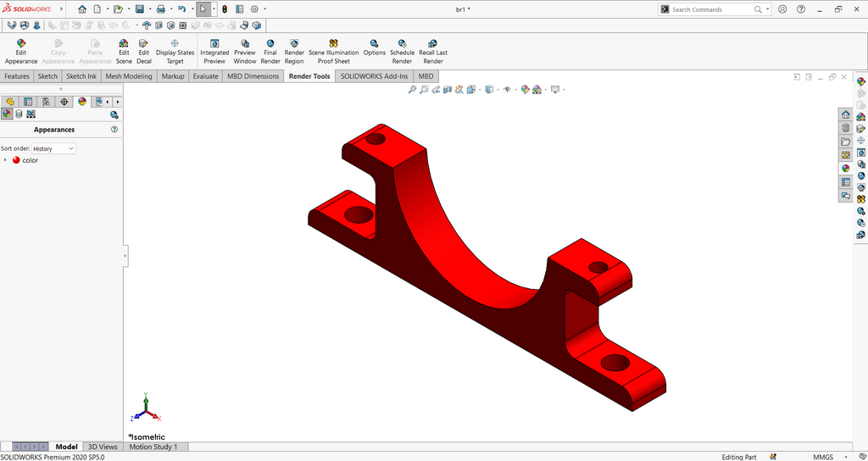
Task: Open Design Library in task pane
Action: coord(845,128)
